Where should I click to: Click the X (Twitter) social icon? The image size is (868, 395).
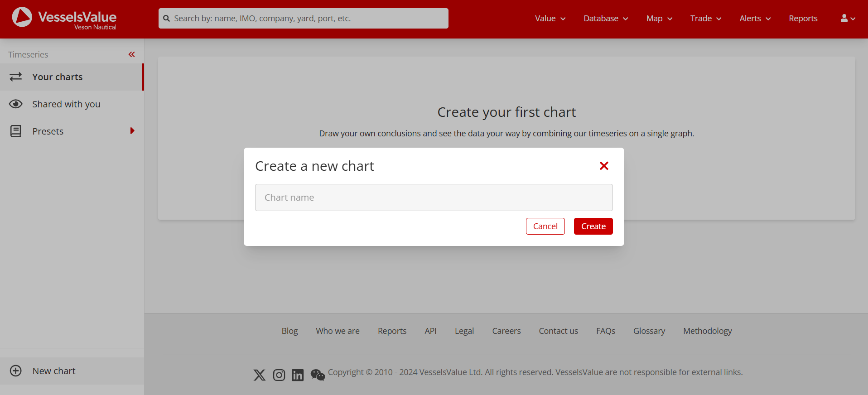click(x=260, y=375)
